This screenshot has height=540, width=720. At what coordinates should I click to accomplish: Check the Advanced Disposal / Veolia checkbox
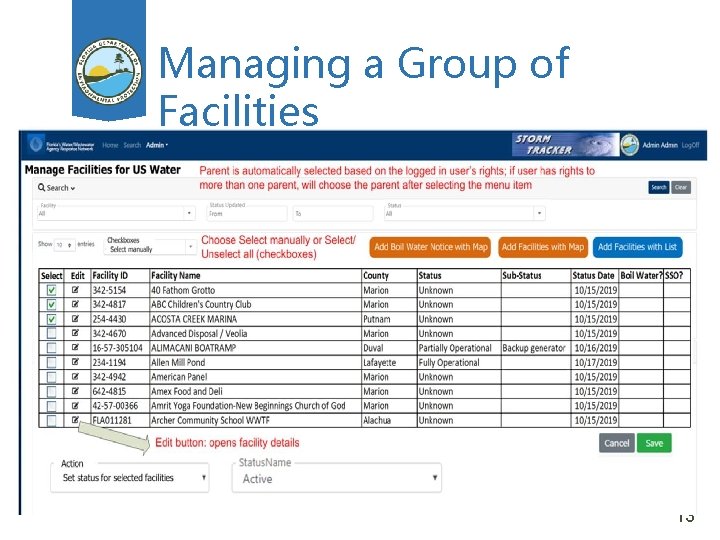pos(51,333)
